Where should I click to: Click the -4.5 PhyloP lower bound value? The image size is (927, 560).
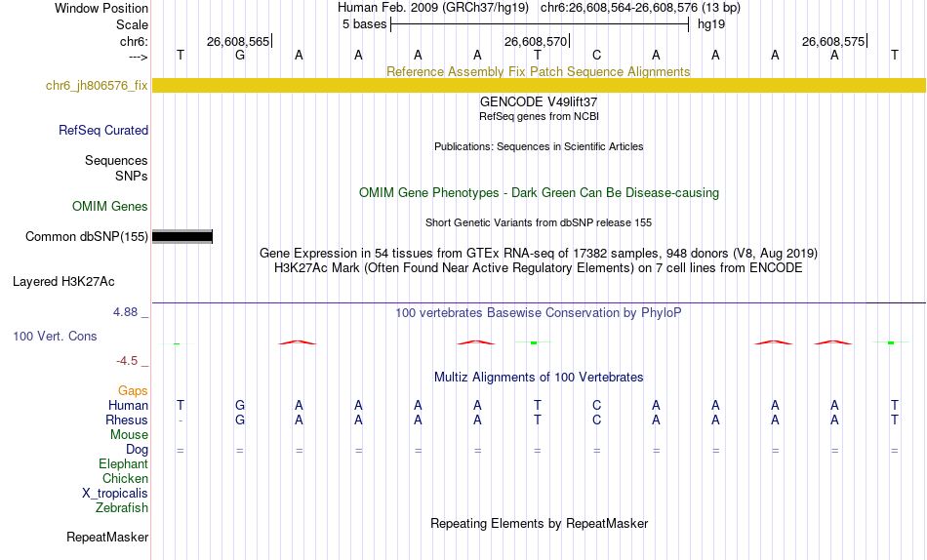tap(127, 361)
